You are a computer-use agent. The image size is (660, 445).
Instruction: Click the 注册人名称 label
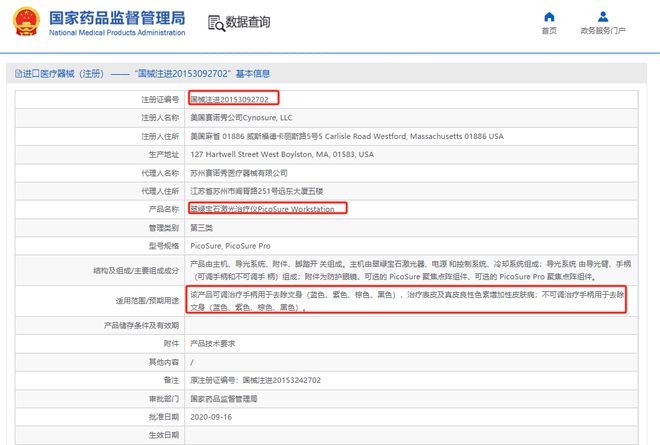160,117
